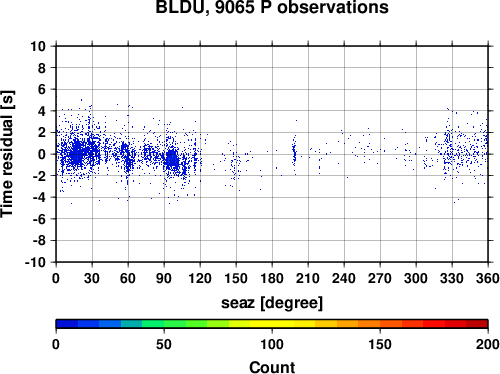
Task: Click the 'Time residual [s]' y-axis label
Action: [x=7, y=154]
